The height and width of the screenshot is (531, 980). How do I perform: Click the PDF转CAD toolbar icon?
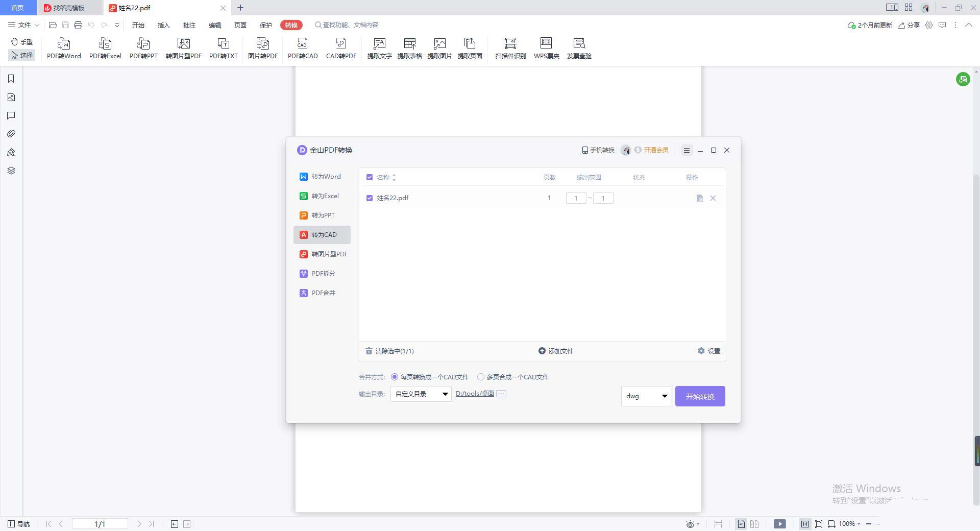click(x=303, y=49)
